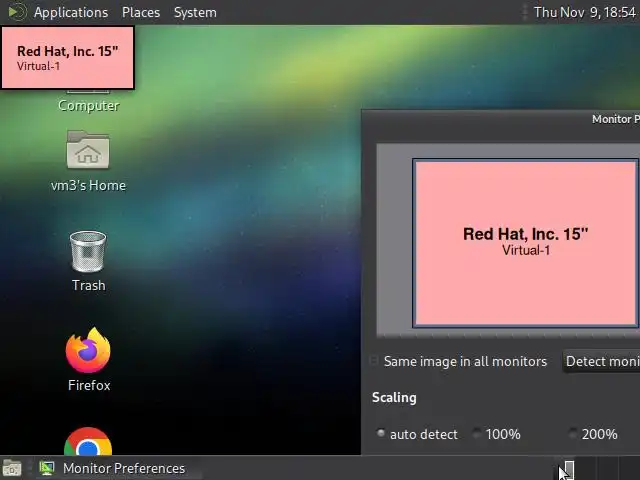Screen dimensions: 640x480
Task: Open the System menu
Action: tap(195, 12)
